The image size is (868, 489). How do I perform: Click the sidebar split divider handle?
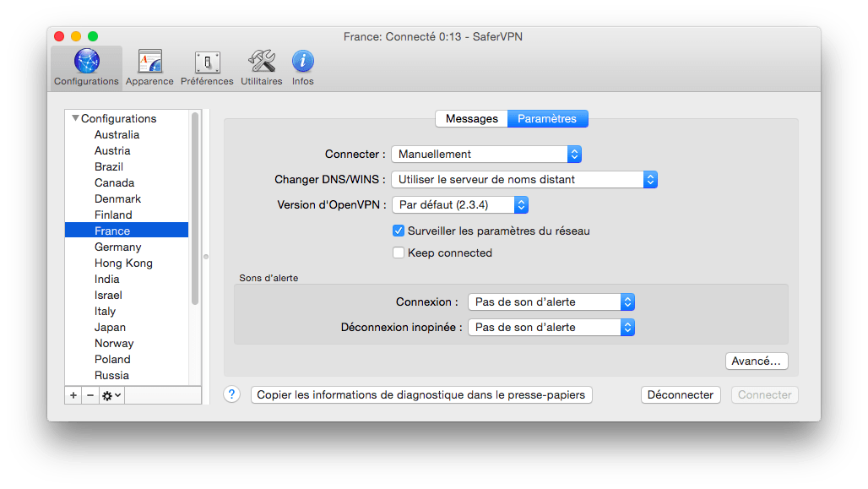206,257
